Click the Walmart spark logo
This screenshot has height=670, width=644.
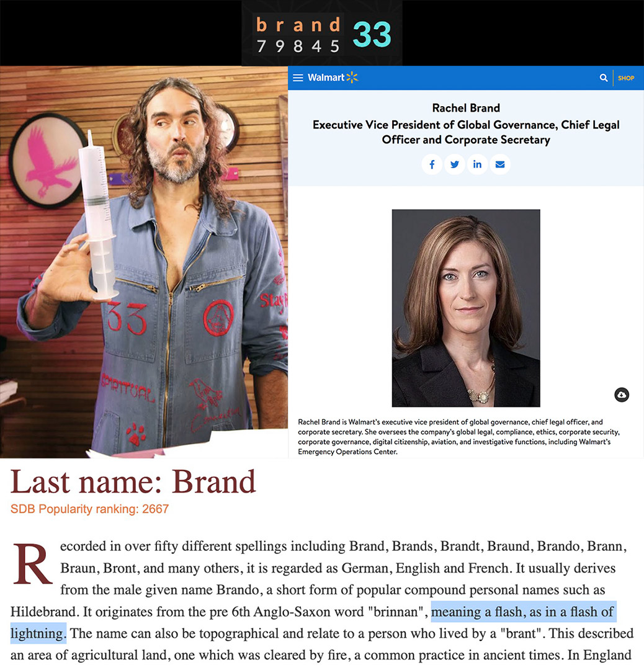pyautogui.click(x=352, y=78)
